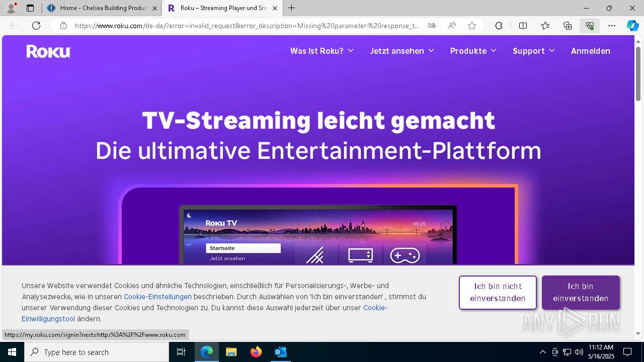The height and width of the screenshot is (362, 644).
Task: Click Die ultimative Entertainment-Plattform subtitle
Action: (318, 150)
